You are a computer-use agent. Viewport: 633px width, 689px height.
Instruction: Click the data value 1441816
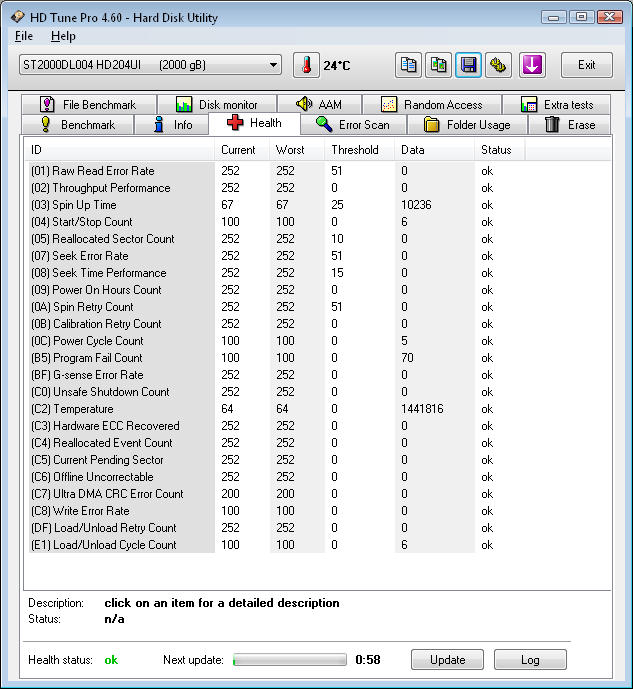(x=422, y=409)
